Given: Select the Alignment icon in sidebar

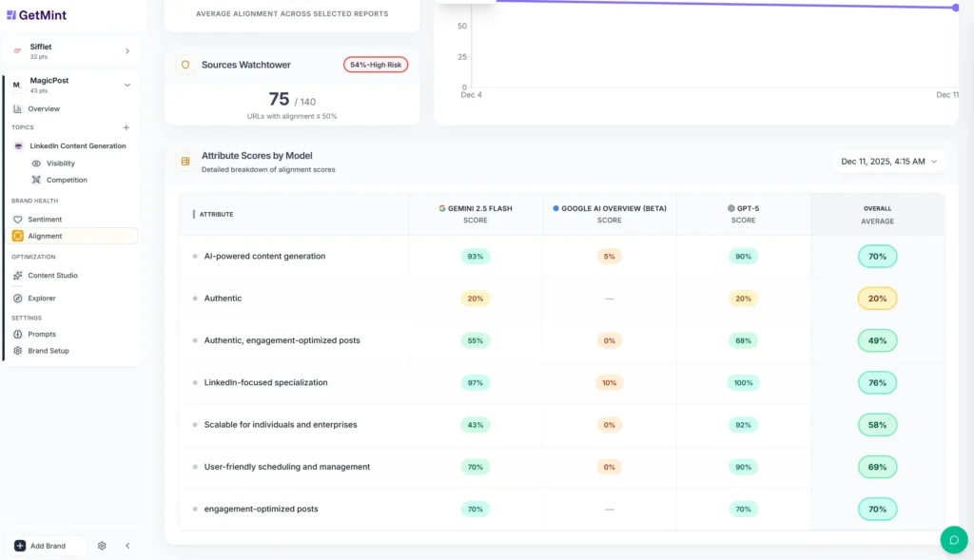Looking at the screenshot, I should coord(17,236).
